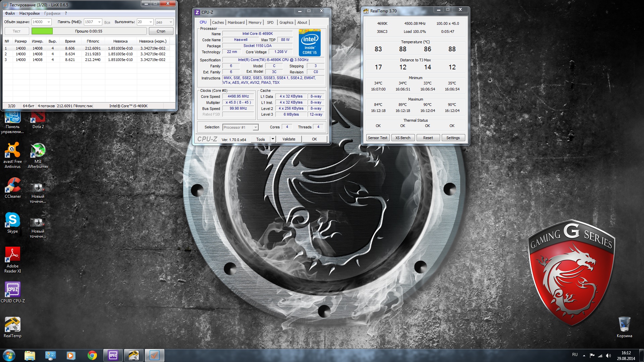Expand the CPU-Z Tools dropdown arrow
Image resolution: width=644 pixels, height=362 pixels.
click(x=273, y=139)
